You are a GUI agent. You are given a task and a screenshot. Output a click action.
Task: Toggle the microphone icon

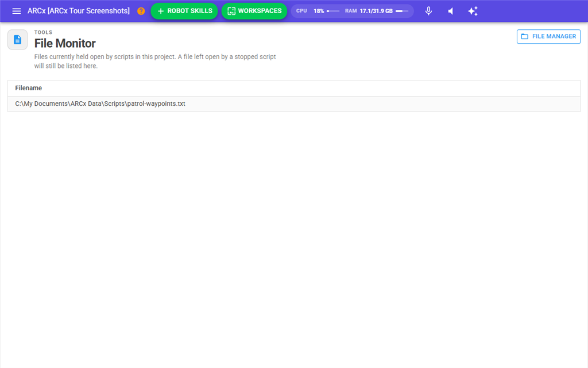(x=428, y=11)
